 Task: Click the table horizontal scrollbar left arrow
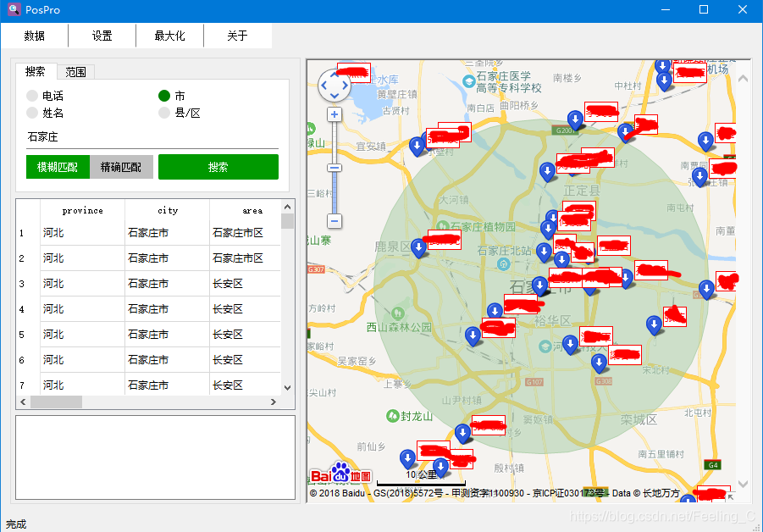coord(24,402)
